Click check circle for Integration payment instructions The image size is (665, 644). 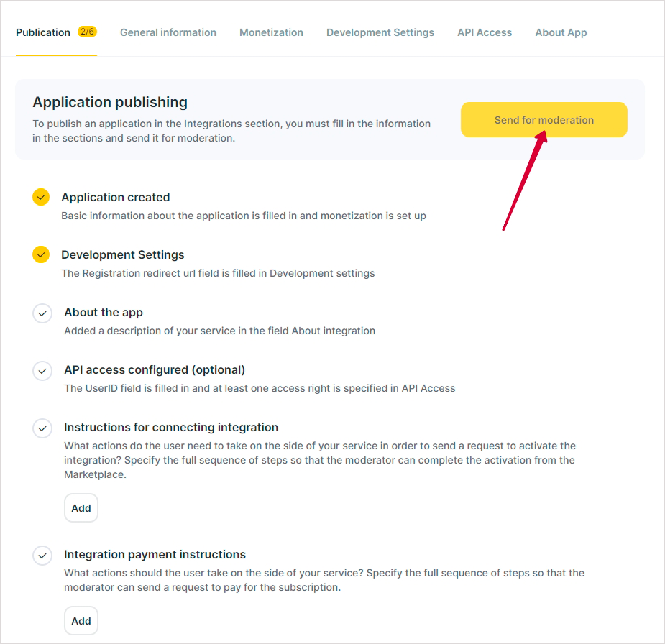point(42,556)
